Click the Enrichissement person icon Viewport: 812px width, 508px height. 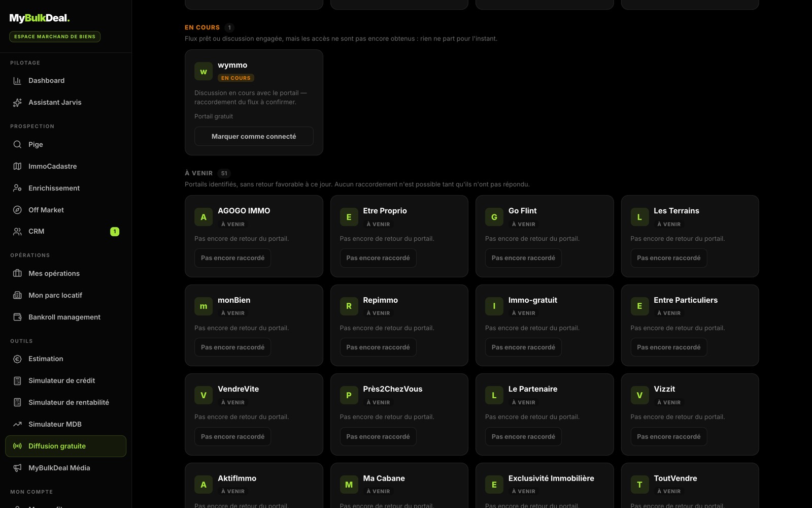click(x=17, y=188)
